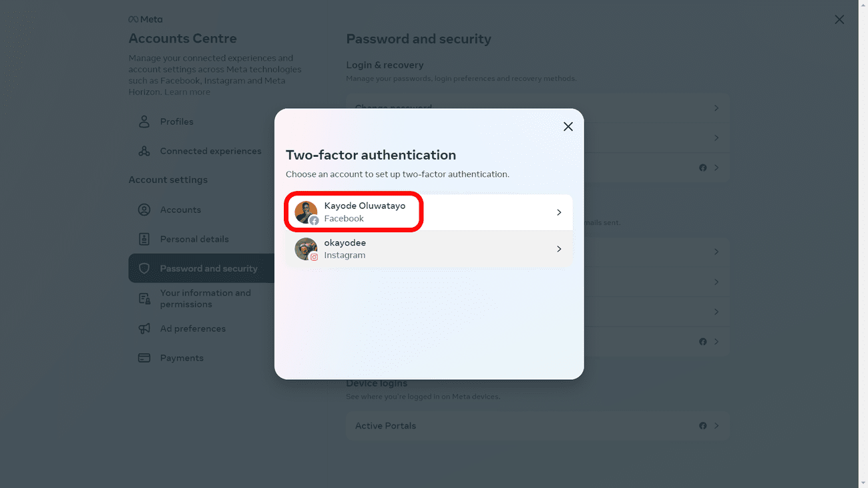The height and width of the screenshot is (488, 868).
Task: Open the chevron for Kayode Oluwatayo's account
Action: pyautogui.click(x=559, y=212)
